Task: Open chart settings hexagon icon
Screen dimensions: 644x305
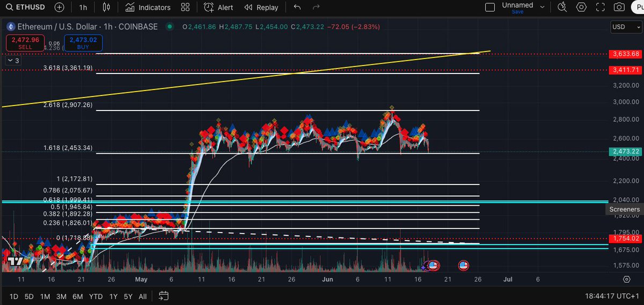Action: pyautogui.click(x=581, y=8)
